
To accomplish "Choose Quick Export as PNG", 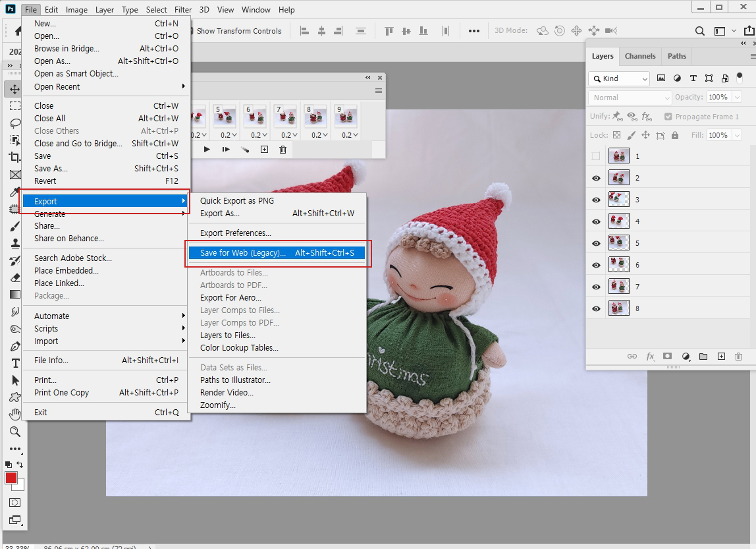I will (x=277, y=201).
